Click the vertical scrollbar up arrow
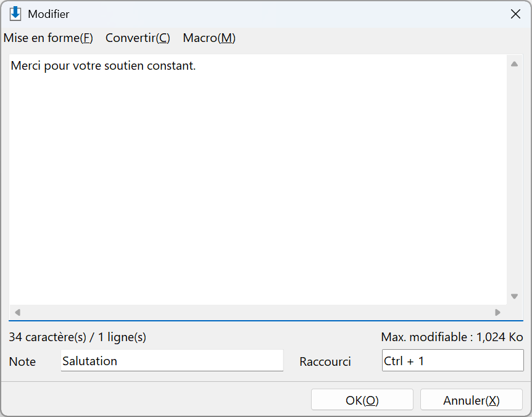Viewport: 532px width, 417px height. pos(514,64)
